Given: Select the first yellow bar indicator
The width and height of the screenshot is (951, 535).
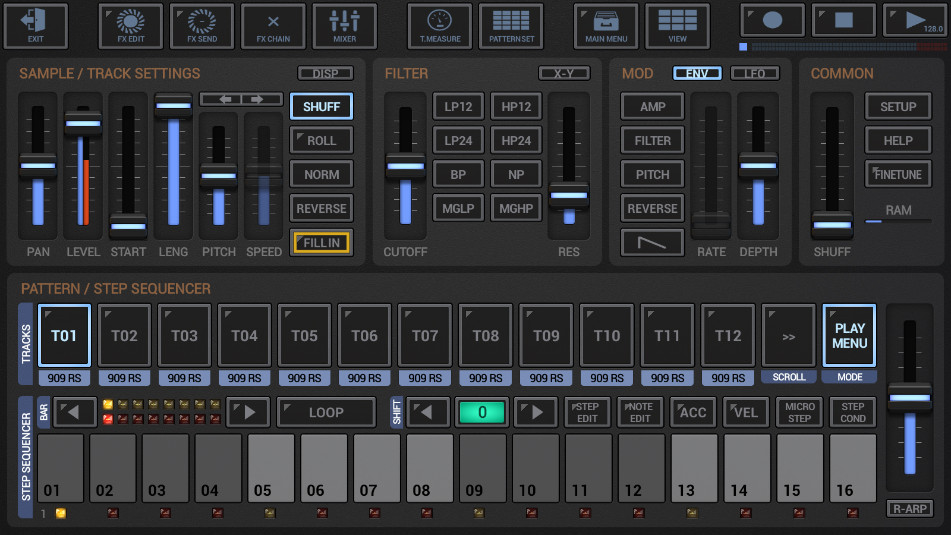Looking at the screenshot, I should (x=108, y=404).
